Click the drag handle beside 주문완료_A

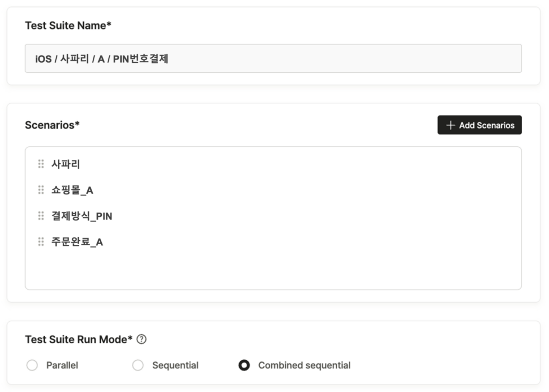tap(41, 242)
